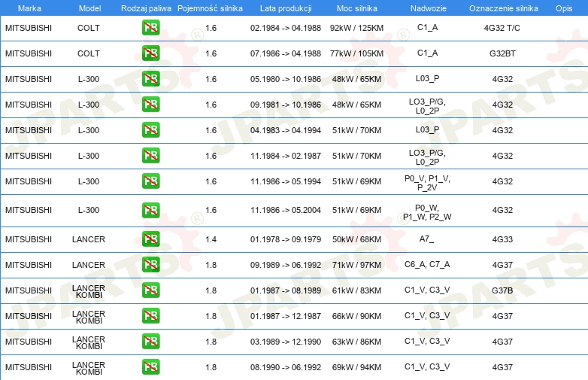Click power value 66kW / 90KM
Image resolution: width=588 pixels, height=380 pixels.
coord(356,316)
